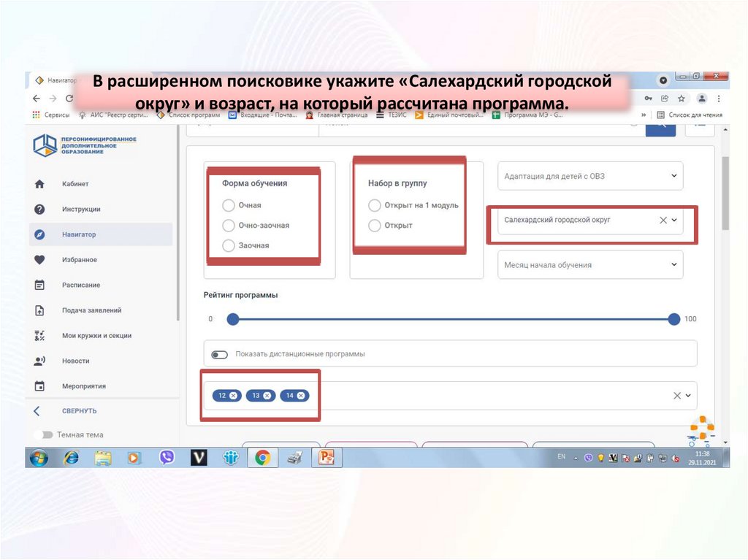
Task: Select Очно-заочная learning form
Action: click(229, 225)
